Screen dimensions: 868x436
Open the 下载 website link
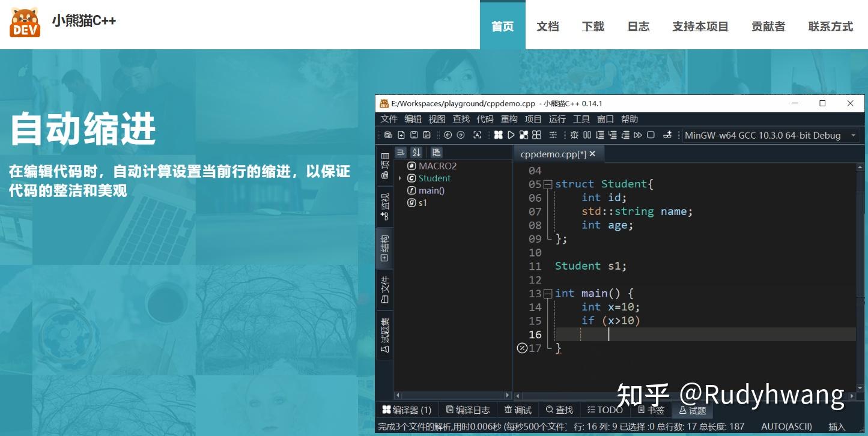point(593,26)
